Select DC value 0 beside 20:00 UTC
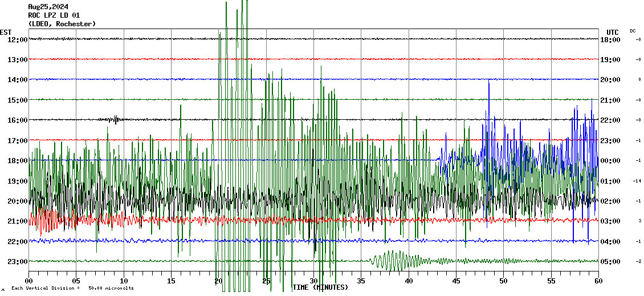Image resolution: width=644 pixels, height=296 pixels. (x=639, y=80)
